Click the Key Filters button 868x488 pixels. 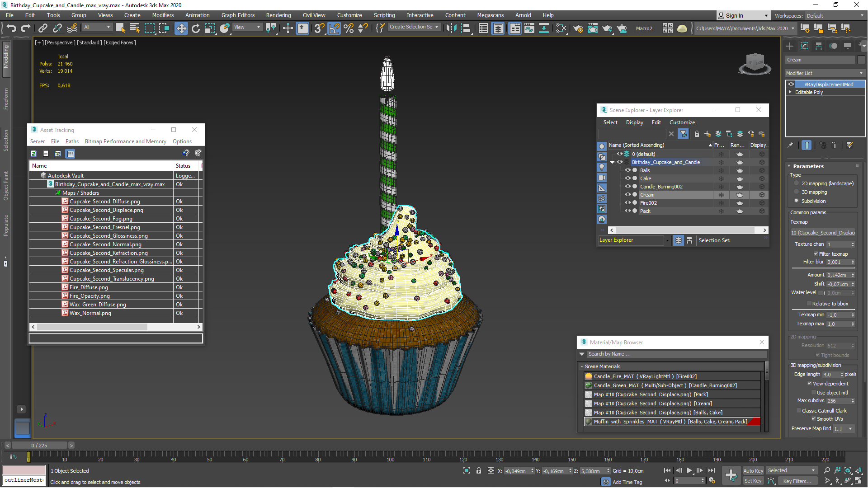(x=797, y=481)
